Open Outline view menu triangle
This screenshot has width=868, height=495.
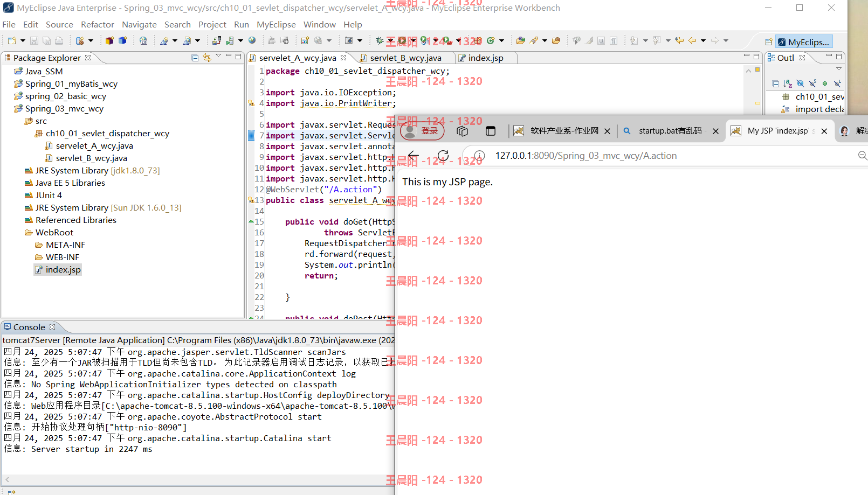pyautogui.click(x=839, y=69)
